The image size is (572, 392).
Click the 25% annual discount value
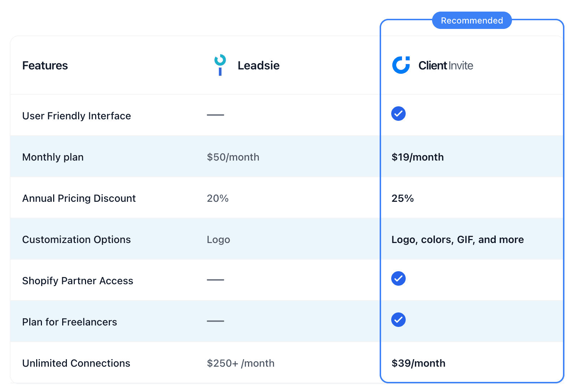pos(402,198)
